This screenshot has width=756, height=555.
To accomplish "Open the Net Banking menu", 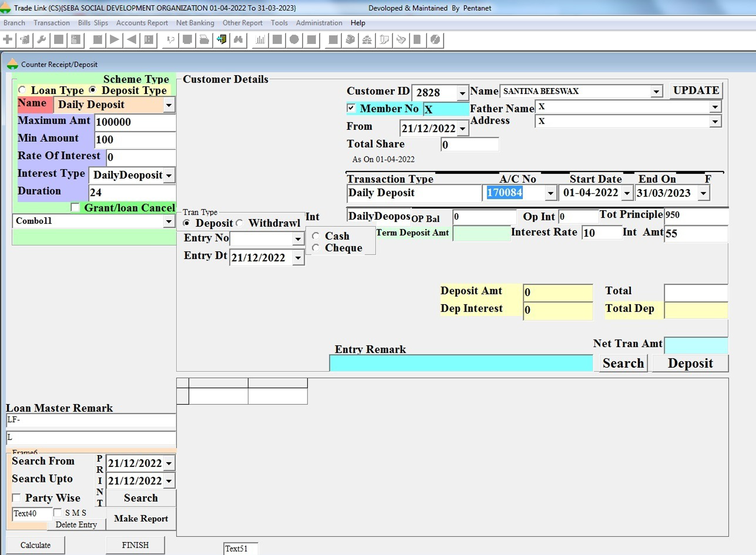I will pos(195,23).
